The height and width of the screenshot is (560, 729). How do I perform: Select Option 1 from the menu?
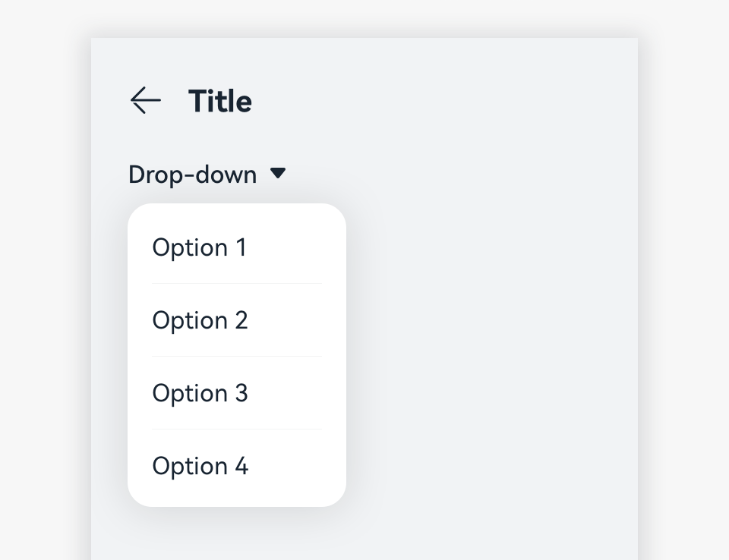[x=200, y=247]
